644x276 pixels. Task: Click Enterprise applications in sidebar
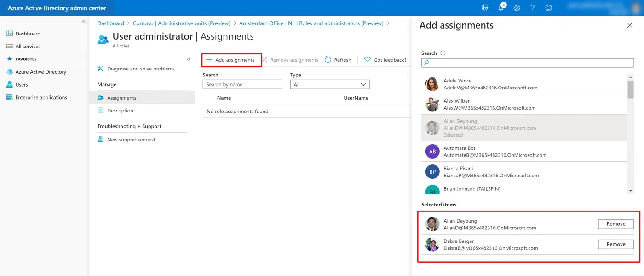point(41,97)
